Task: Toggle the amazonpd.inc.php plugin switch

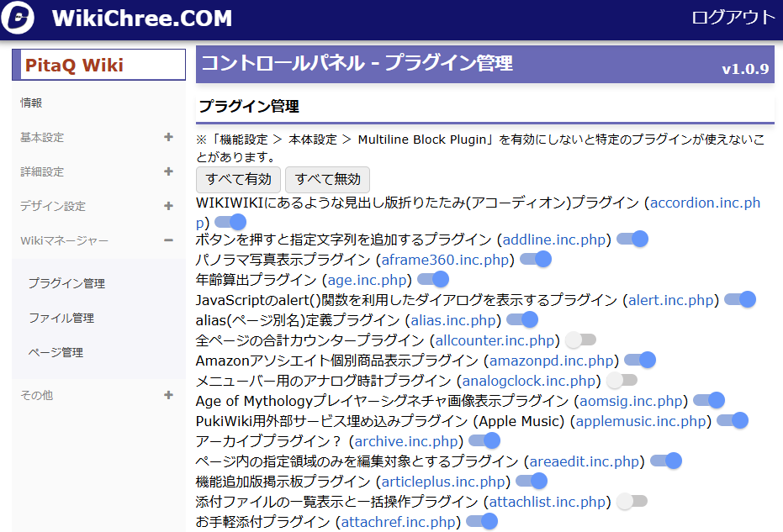Action: click(x=640, y=360)
